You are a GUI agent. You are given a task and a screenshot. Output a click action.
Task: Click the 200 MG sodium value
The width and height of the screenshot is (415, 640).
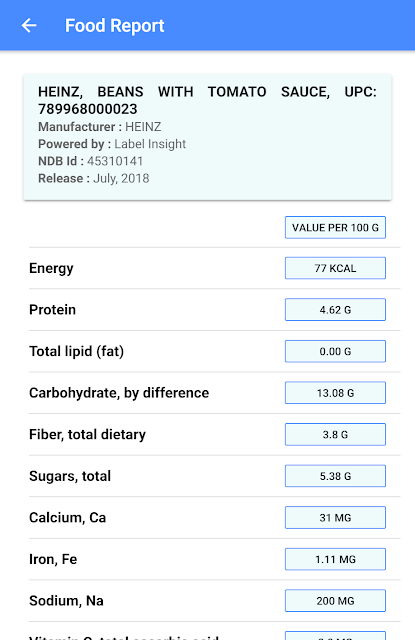click(x=335, y=601)
